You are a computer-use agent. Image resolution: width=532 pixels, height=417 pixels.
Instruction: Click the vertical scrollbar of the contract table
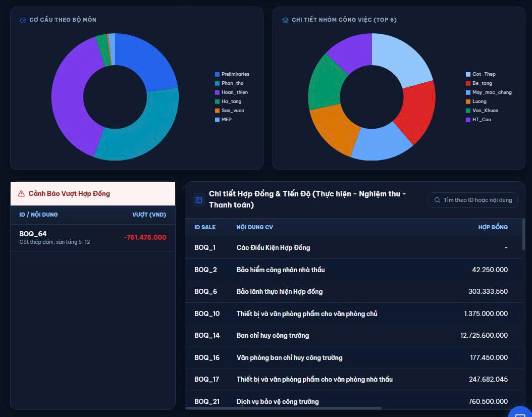[x=523, y=234]
